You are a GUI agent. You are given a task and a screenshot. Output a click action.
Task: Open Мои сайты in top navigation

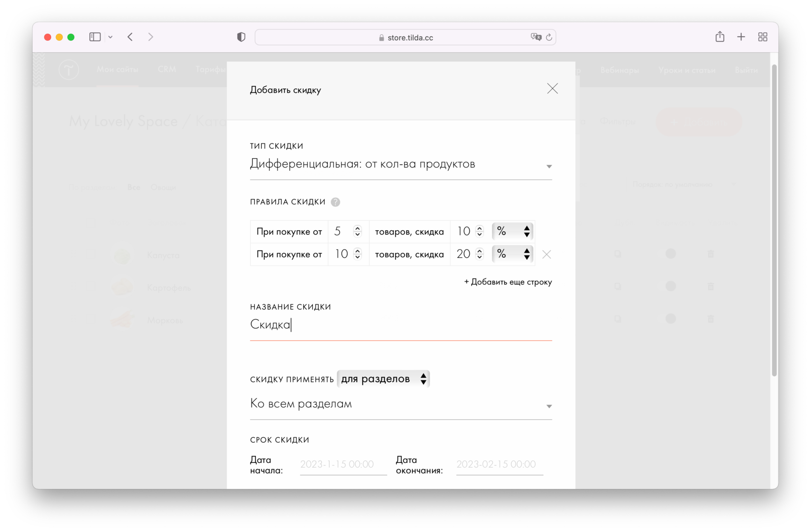pyautogui.click(x=117, y=70)
